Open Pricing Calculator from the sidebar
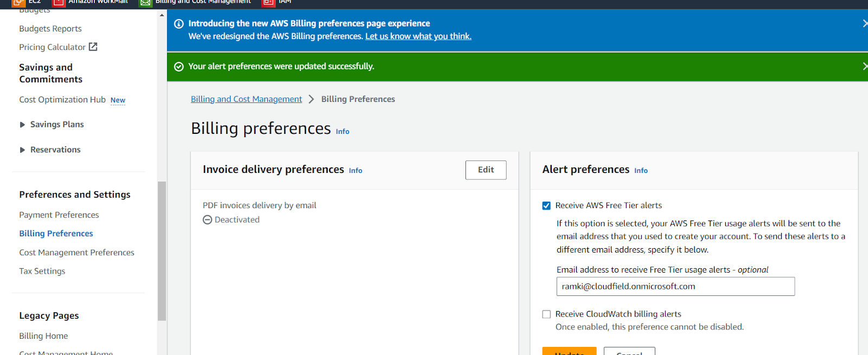Screen dimensions: 868x355 [x=52, y=47]
